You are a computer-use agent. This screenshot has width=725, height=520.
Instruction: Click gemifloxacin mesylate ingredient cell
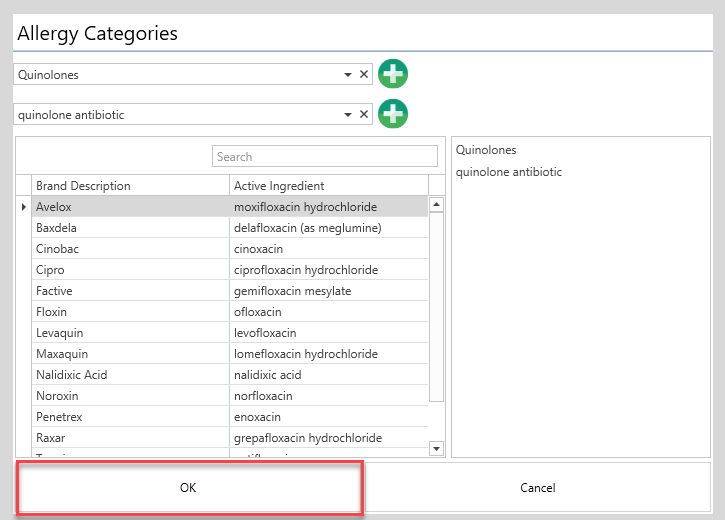pyautogui.click(x=329, y=291)
